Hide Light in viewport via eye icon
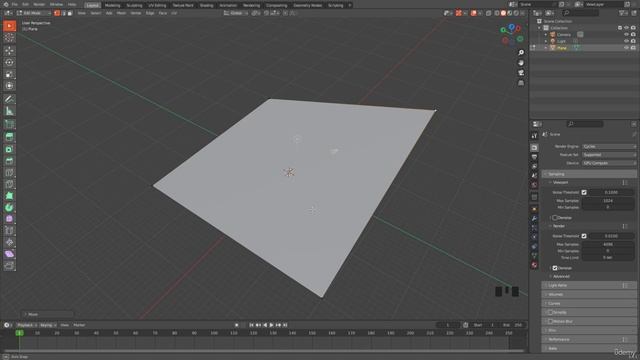Viewport: 640px width, 360px height. pos(626,41)
